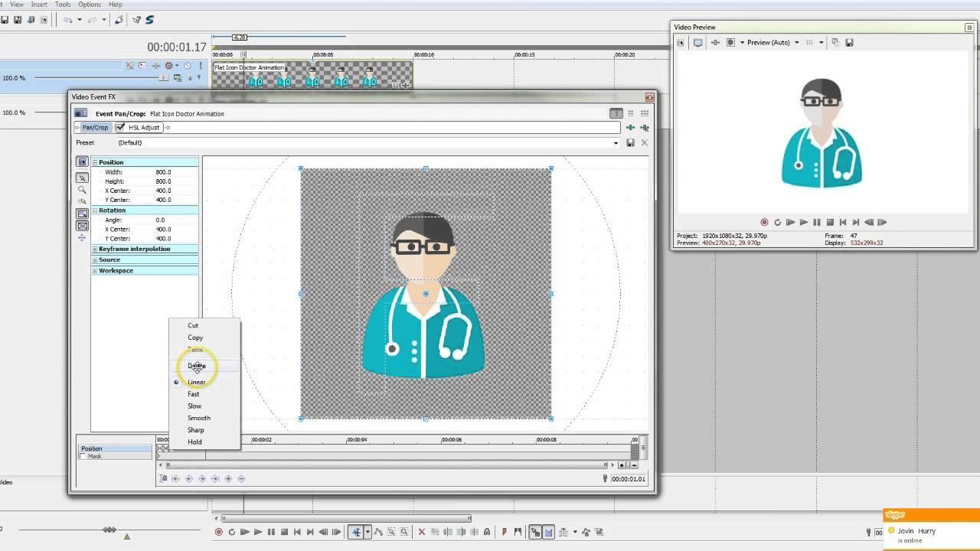Set keyframe interpolation to Smooth
Screen dimensions: 980x551
pyautogui.click(x=199, y=418)
